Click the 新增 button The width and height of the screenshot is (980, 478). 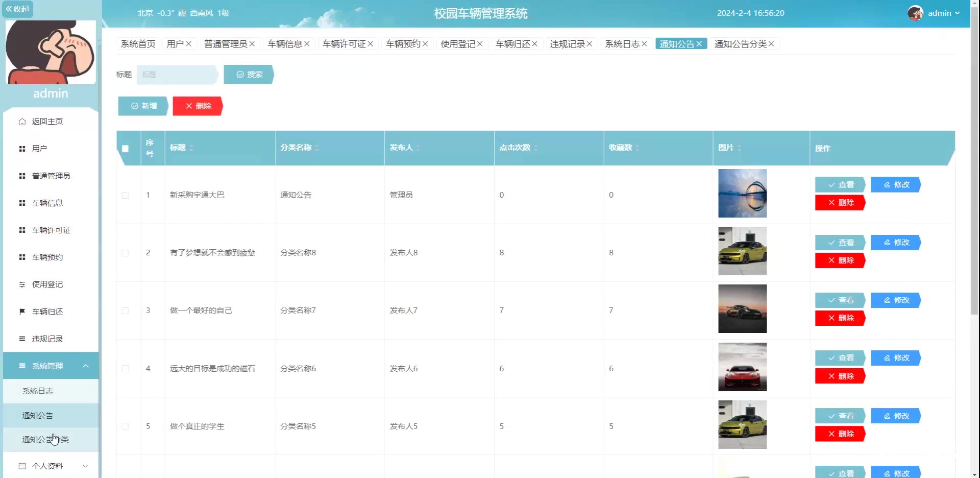[143, 106]
